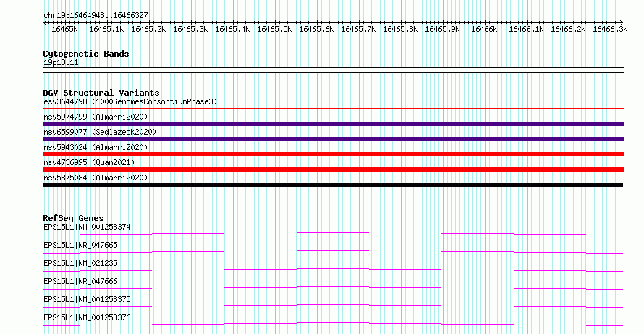Open EPS15L1|NM_001258374 transcript label
Viewport: 644px width, 334px height.
pos(87,227)
